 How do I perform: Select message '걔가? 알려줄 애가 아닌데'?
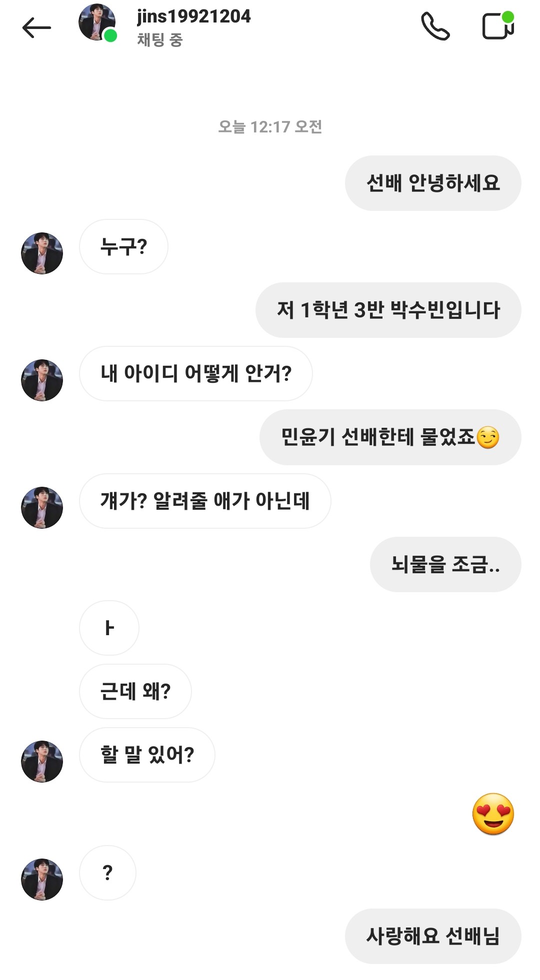[205, 501]
